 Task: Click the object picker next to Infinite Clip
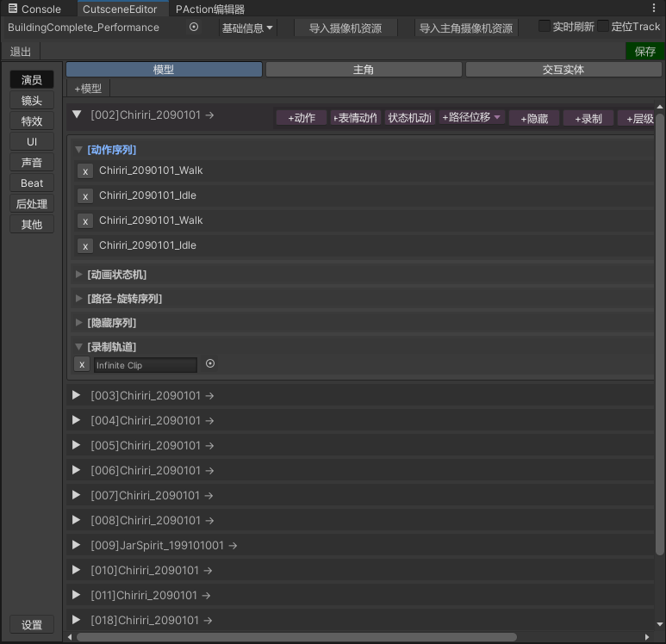(x=210, y=364)
